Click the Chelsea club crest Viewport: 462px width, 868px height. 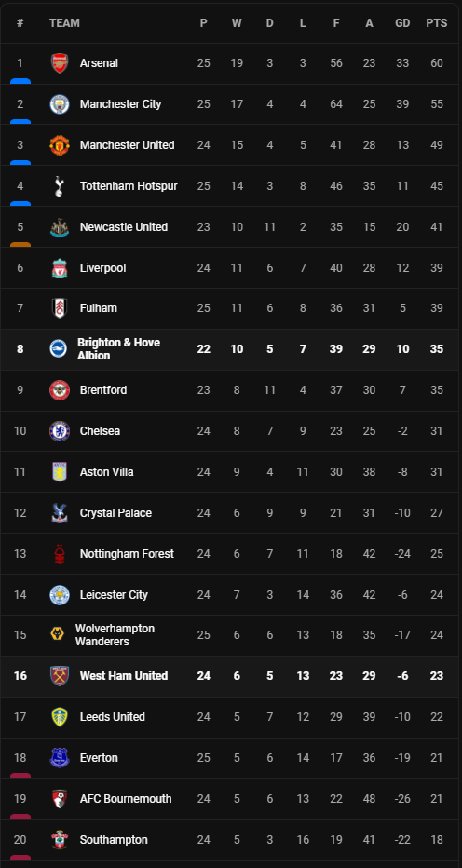[x=60, y=430]
